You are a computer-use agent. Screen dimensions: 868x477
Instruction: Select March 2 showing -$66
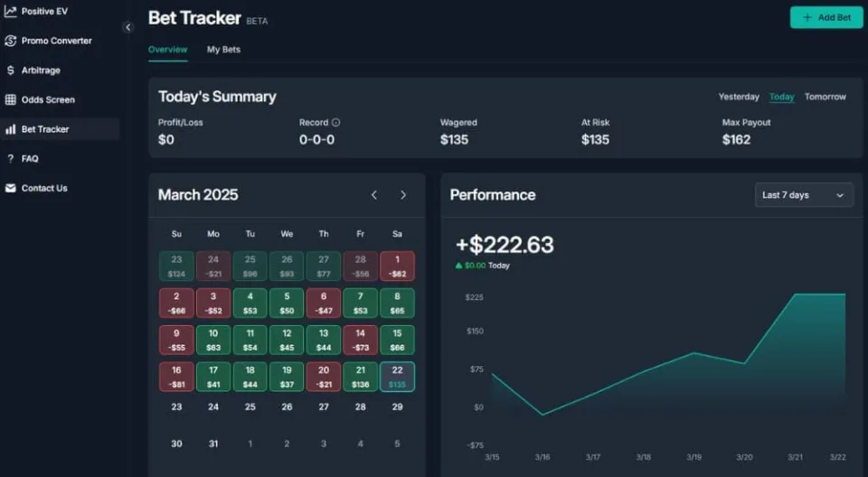point(176,303)
